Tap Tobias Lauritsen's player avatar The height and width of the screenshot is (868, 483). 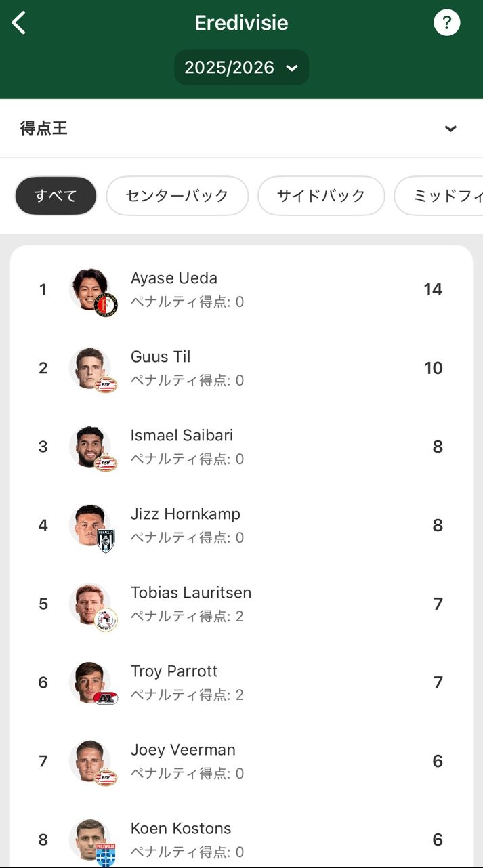(91, 604)
